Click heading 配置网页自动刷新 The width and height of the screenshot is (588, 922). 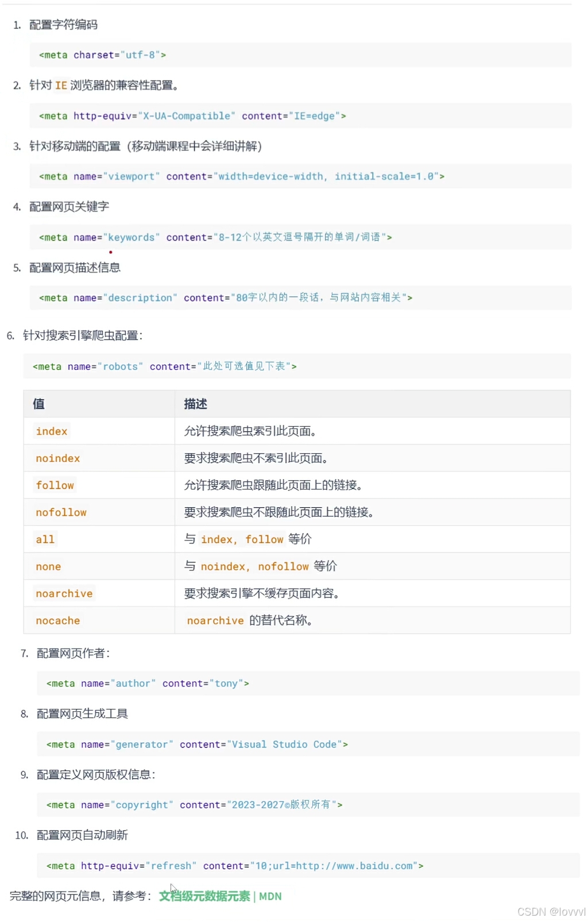[83, 835]
